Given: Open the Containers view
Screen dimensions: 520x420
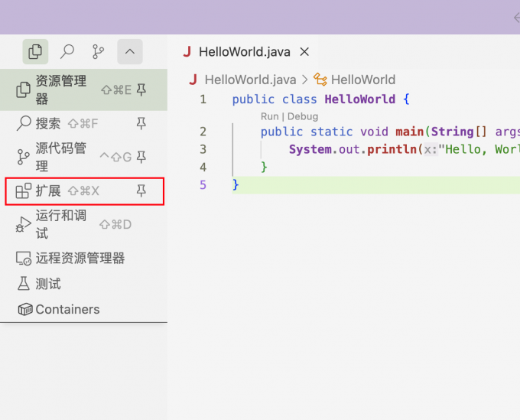Looking at the screenshot, I should click(x=67, y=310).
